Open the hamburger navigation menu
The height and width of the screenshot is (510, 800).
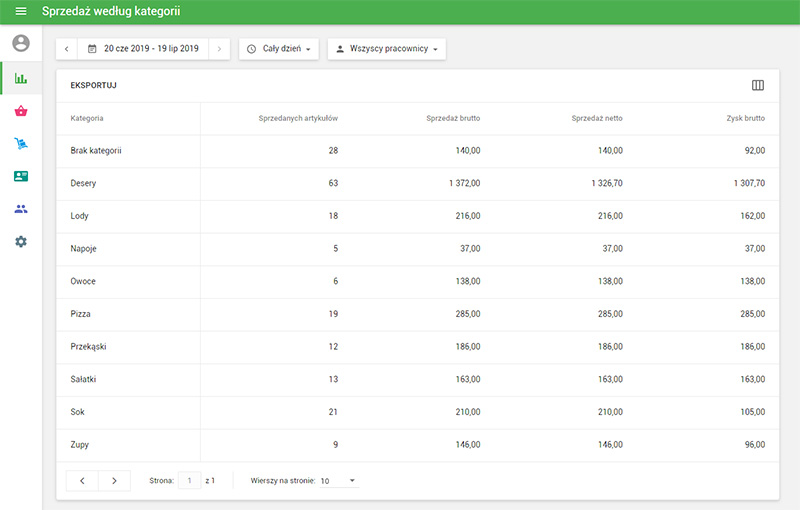[20, 11]
